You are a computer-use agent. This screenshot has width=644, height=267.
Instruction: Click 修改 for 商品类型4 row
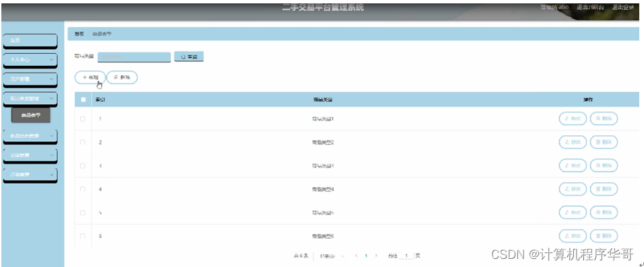573,189
